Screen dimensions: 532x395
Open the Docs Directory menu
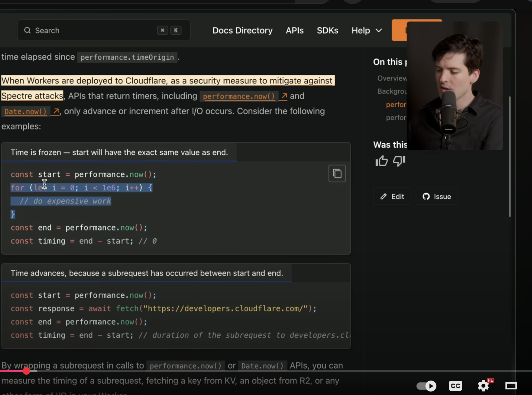[x=242, y=30]
